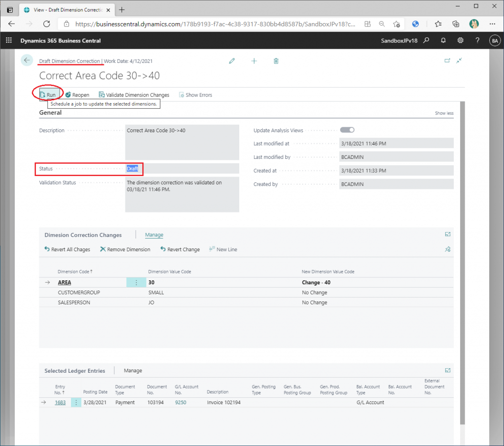The height and width of the screenshot is (446, 504).
Task: Click Revert Change action
Action: [x=180, y=249]
